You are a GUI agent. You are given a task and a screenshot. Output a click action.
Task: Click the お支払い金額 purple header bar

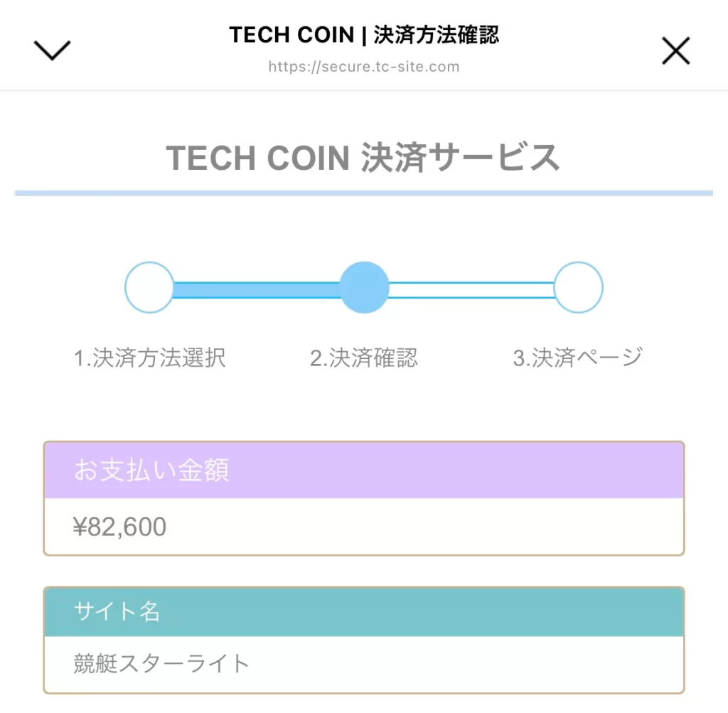(364, 470)
